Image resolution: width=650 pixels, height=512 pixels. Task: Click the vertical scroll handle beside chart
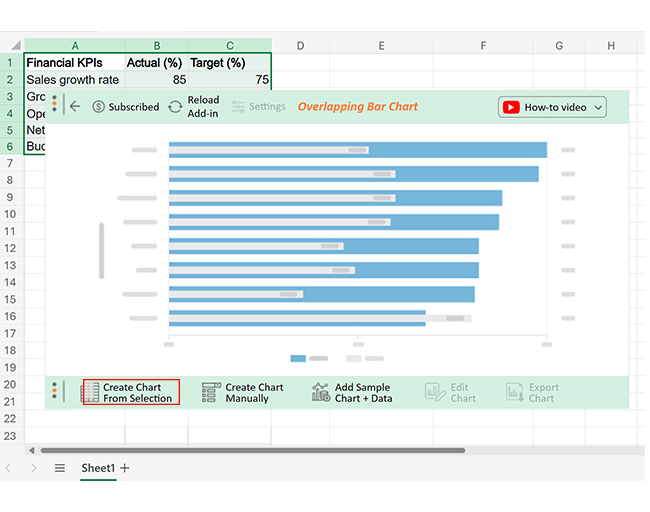click(x=102, y=251)
